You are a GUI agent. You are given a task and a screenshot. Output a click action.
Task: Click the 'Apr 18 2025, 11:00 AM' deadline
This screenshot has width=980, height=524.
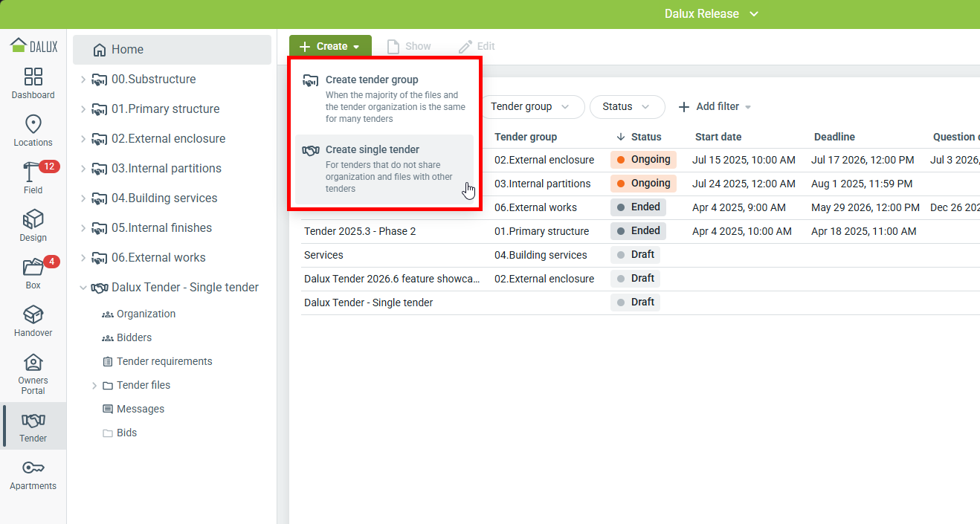click(864, 231)
